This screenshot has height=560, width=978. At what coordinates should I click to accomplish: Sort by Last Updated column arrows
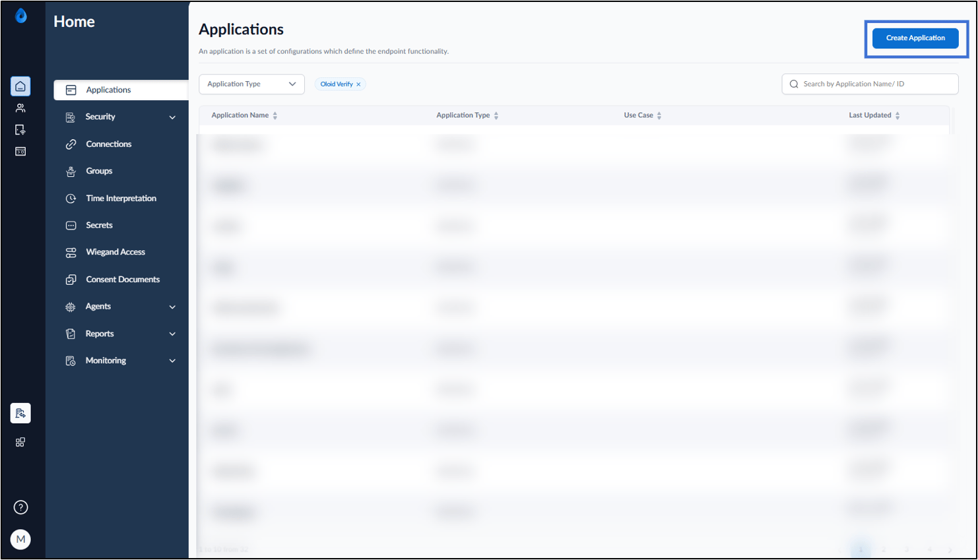[897, 115]
